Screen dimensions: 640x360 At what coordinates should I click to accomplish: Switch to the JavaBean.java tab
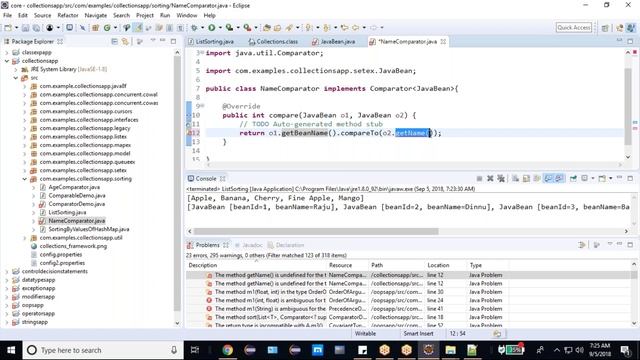333,42
